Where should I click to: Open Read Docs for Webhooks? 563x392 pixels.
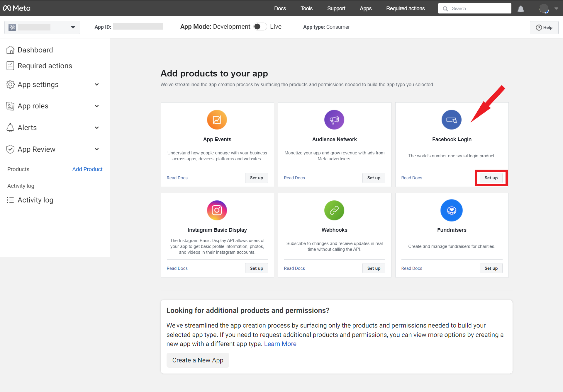pos(294,268)
